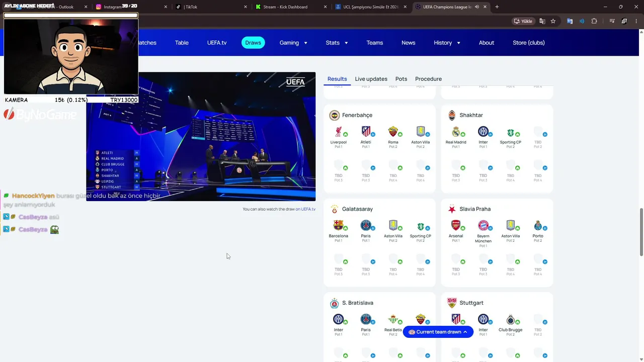Open the Store (clubs) link
Screen dimensions: 644x362
[529, 43]
